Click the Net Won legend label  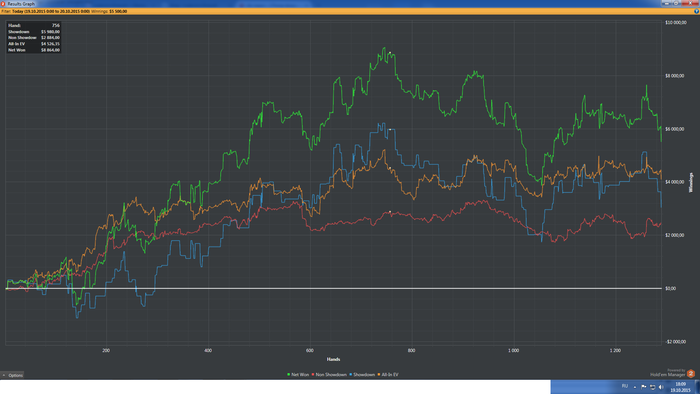(x=300, y=375)
